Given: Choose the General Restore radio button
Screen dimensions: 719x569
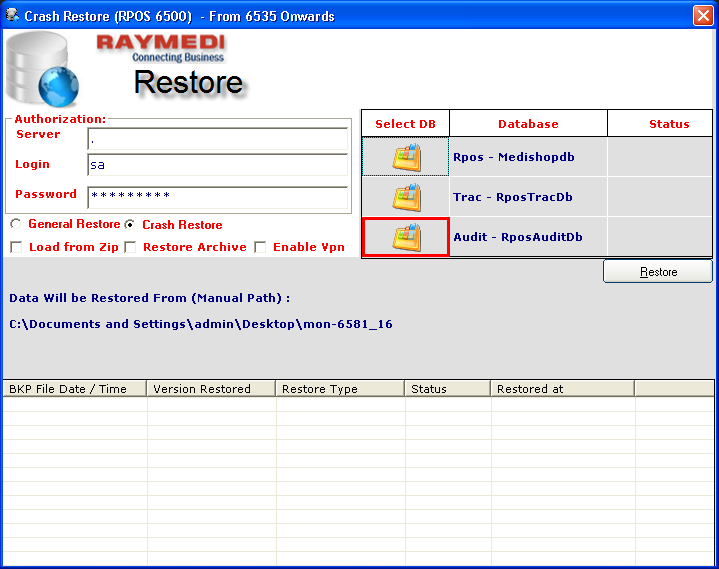Looking at the screenshot, I should tap(16, 224).
